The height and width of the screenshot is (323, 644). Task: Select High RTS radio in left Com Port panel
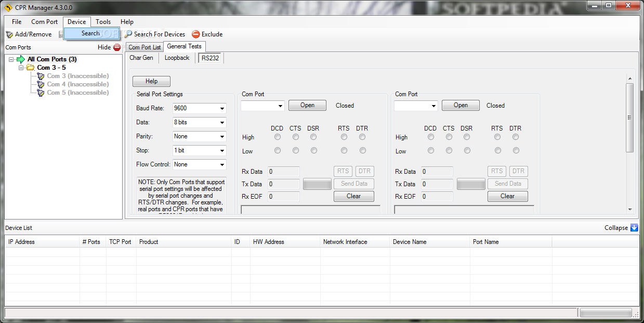pyautogui.click(x=344, y=137)
